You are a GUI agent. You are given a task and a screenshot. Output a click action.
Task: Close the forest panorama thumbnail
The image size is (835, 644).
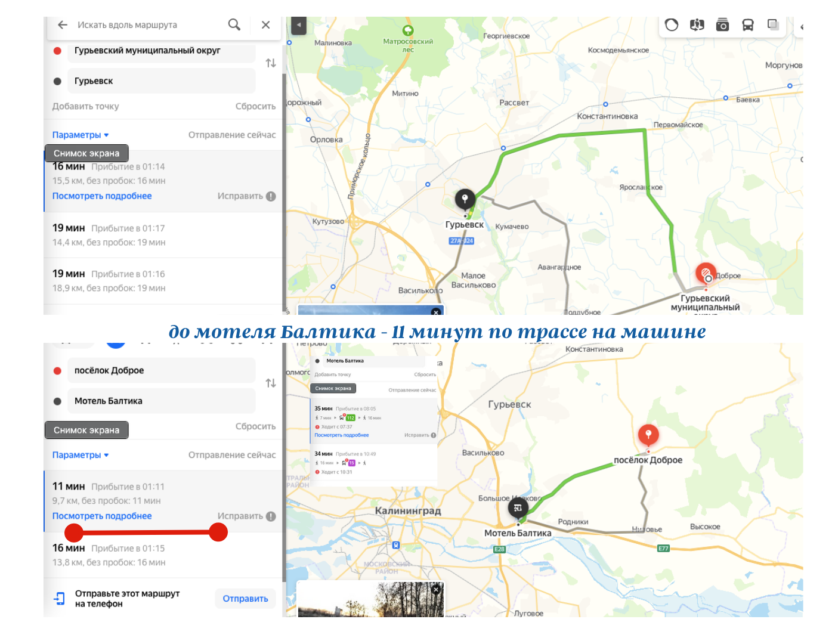click(x=436, y=589)
